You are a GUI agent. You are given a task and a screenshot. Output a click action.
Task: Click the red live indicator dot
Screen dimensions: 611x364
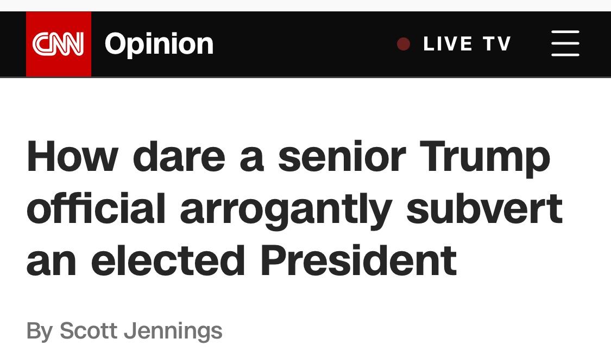pos(404,43)
